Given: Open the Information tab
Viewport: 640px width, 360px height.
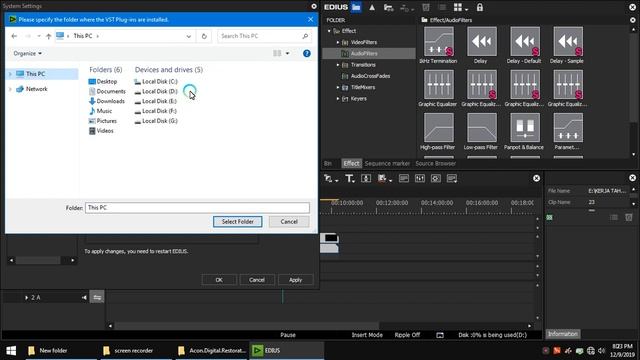Looking at the screenshot, I should tap(563, 334).
